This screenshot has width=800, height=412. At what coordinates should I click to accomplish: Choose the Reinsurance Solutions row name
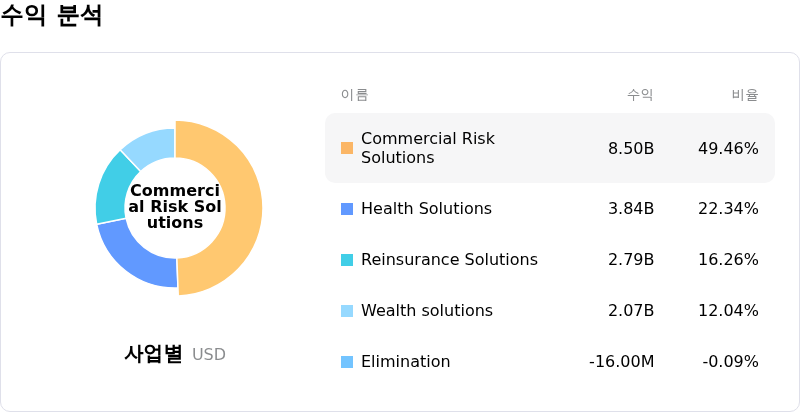pos(449,260)
